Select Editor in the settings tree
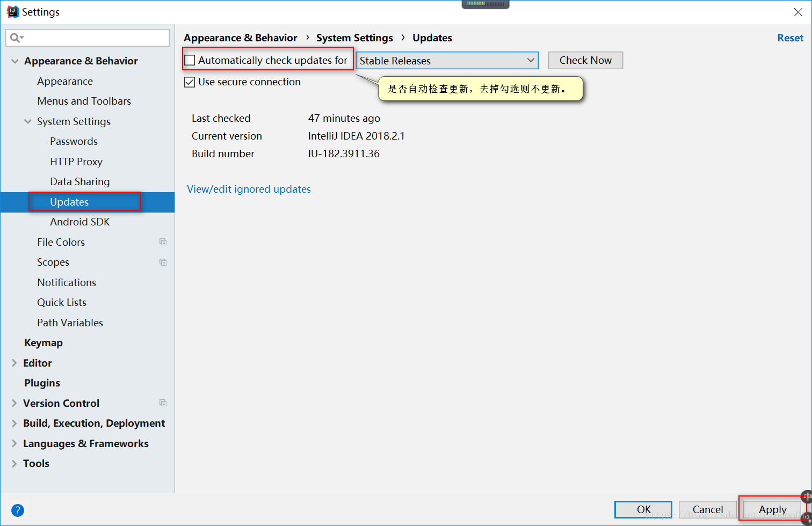The width and height of the screenshot is (812, 526). (x=38, y=363)
